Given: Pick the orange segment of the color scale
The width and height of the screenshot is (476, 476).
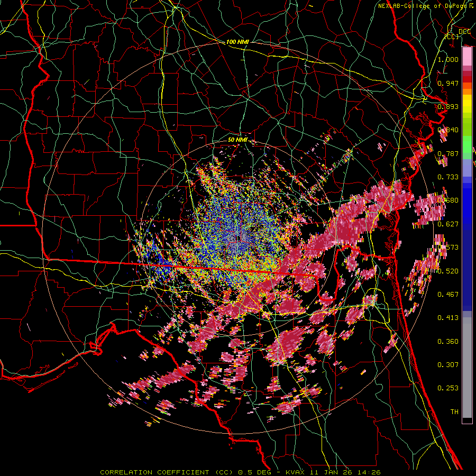Looking at the screenshot, I should click(467, 91).
